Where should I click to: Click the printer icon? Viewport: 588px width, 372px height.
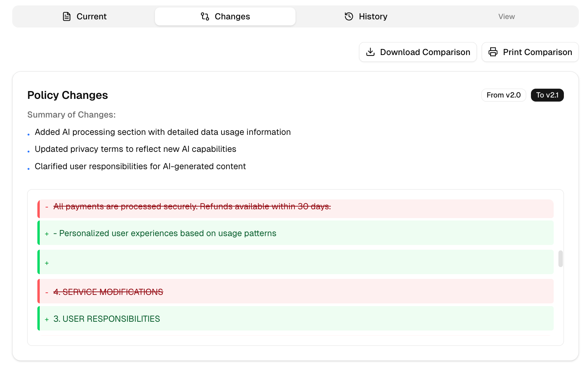(x=493, y=52)
